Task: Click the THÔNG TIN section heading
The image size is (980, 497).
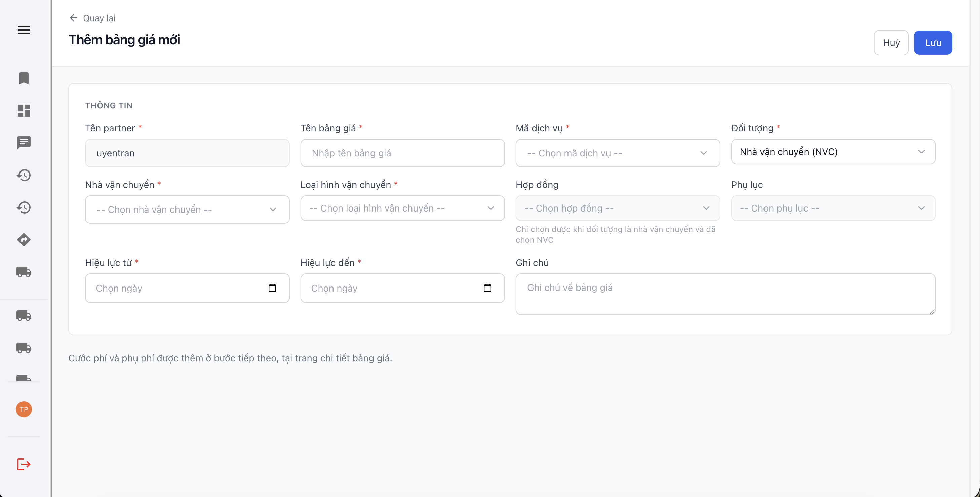Action: click(109, 105)
